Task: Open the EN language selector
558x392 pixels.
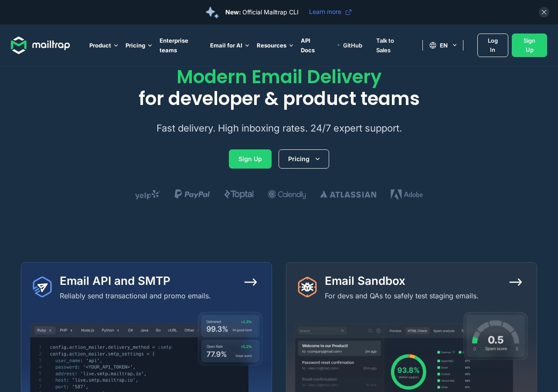Action: [443, 45]
